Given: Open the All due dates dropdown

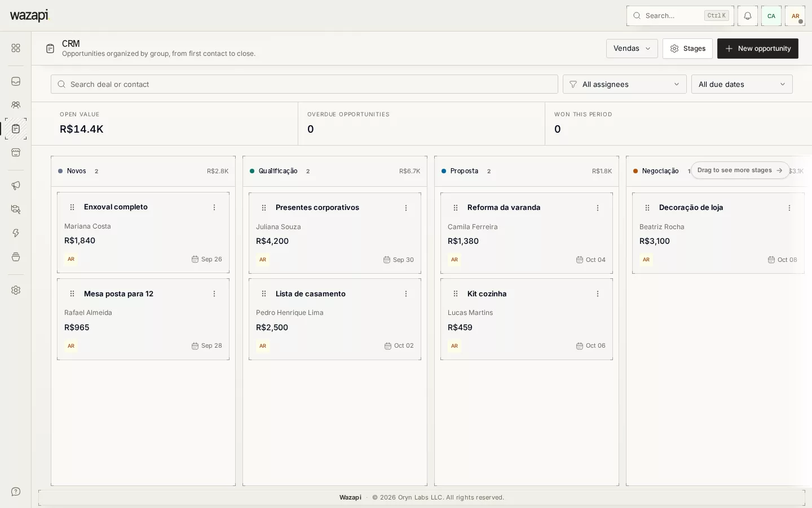Looking at the screenshot, I should (742, 84).
